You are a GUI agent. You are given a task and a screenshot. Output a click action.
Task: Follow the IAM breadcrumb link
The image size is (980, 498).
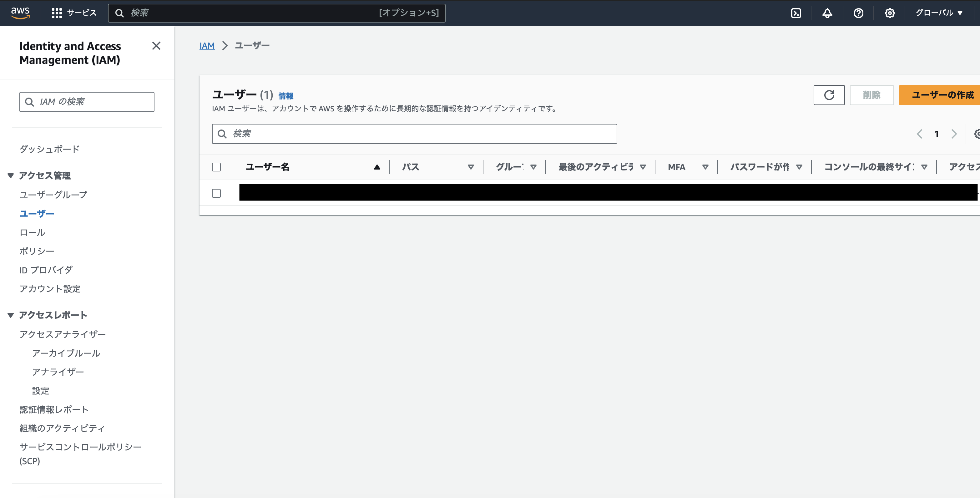coord(207,46)
